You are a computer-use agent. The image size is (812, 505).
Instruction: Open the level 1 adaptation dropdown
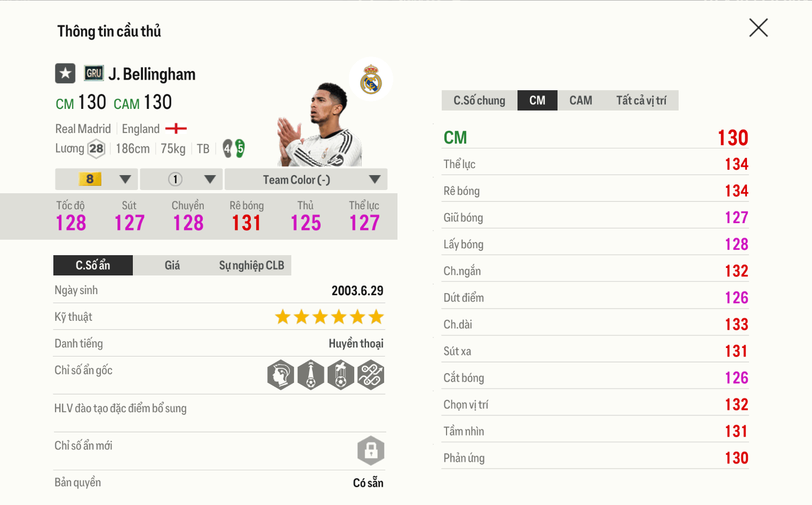pyautogui.click(x=182, y=179)
